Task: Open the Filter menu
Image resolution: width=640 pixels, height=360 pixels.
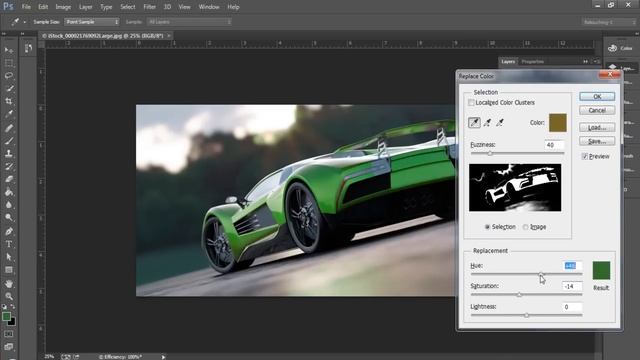Action: click(149, 7)
